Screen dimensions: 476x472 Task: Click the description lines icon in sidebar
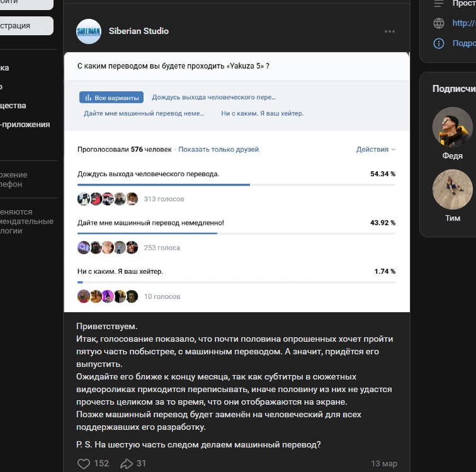[x=439, y=3]
